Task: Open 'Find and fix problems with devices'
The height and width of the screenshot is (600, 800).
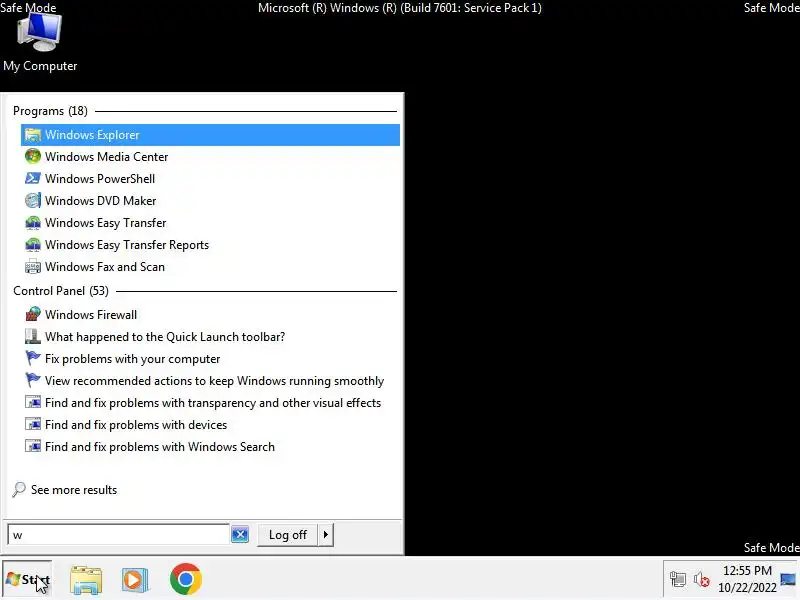Action: pos(210,424)
